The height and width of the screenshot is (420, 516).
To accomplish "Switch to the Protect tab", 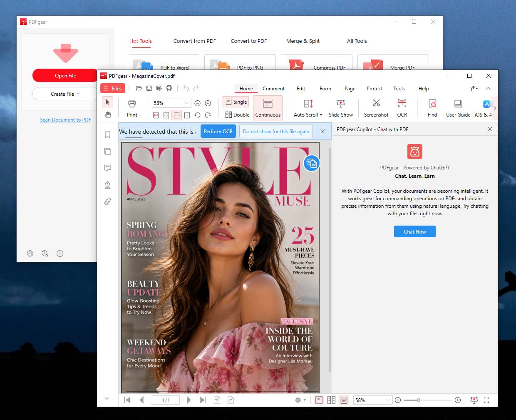I will [375, 89].
